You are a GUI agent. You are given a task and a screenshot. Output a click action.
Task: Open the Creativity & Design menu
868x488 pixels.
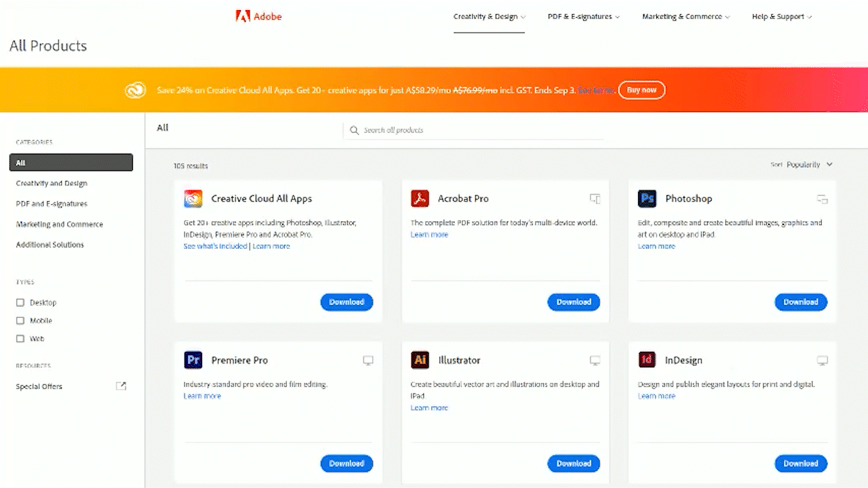(489, 17)
